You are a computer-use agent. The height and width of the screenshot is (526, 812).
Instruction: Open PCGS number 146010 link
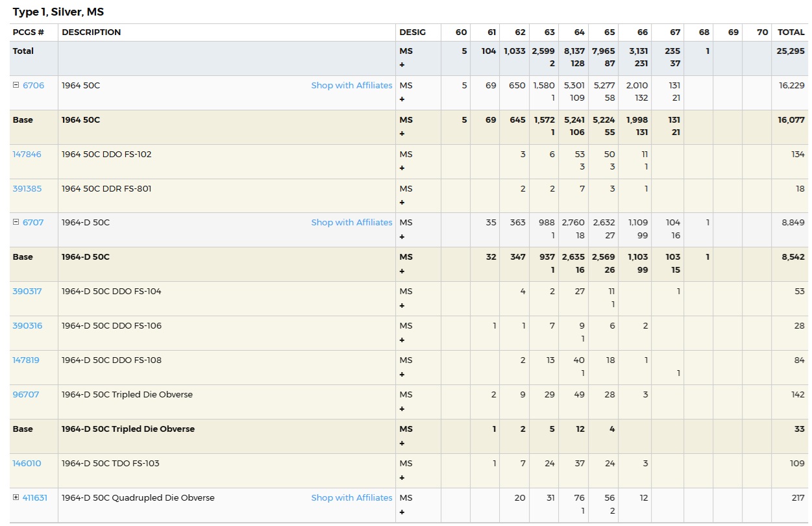[x=27, y=463]
